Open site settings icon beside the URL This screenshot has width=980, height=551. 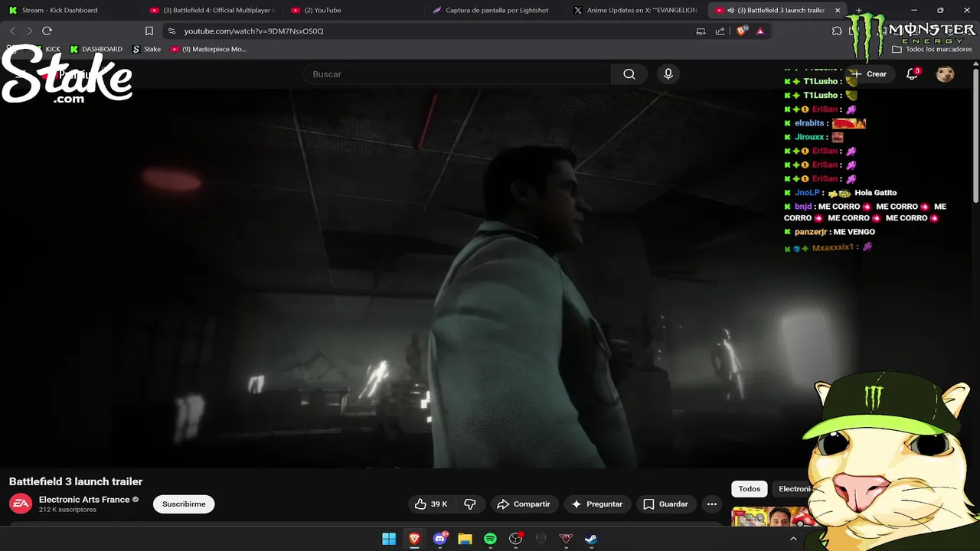[x=171, y=31]
